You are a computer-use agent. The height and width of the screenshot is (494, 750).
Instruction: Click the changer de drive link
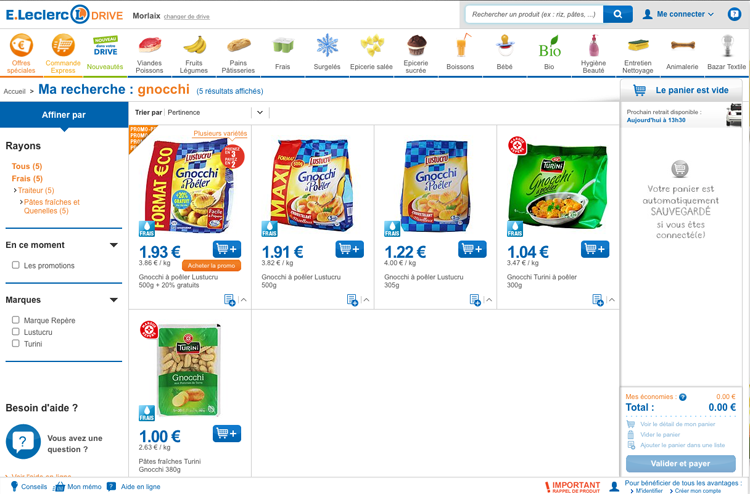pos(187,17)
